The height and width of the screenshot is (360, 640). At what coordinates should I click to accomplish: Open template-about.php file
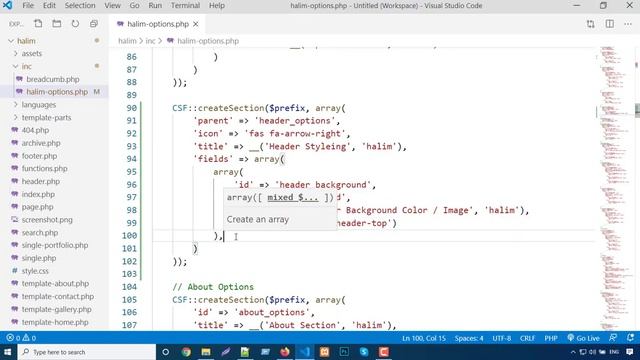pyautogui.click(x=54, y=284)
